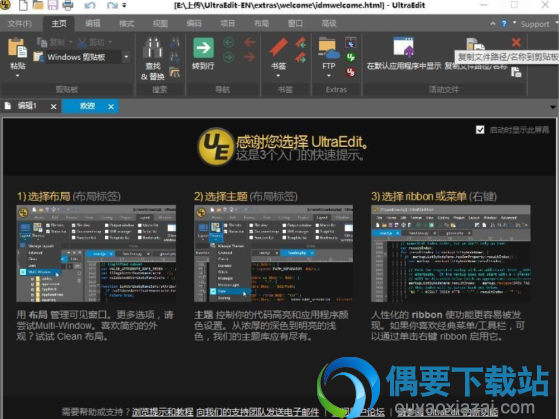Click the rename file icon below red X
Image resolution: width=560 pixels, height=419 pixels.
516,73
